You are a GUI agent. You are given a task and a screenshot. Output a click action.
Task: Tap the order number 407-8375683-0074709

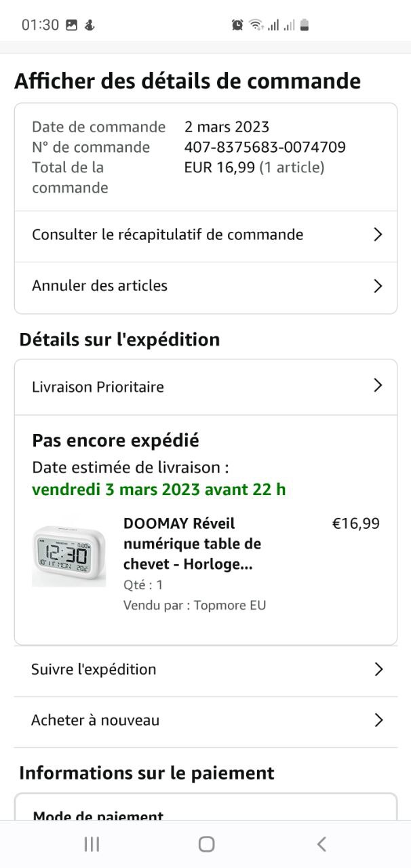[x=265, y=147]
